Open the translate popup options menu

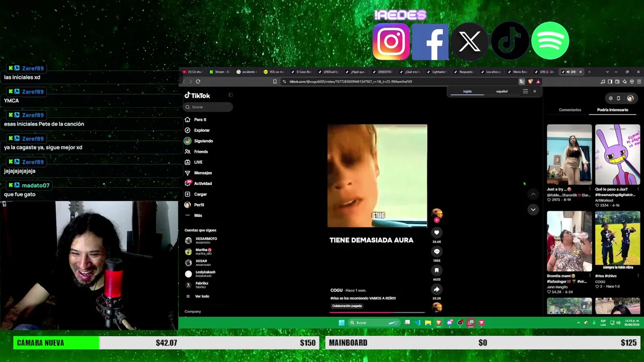525,92
